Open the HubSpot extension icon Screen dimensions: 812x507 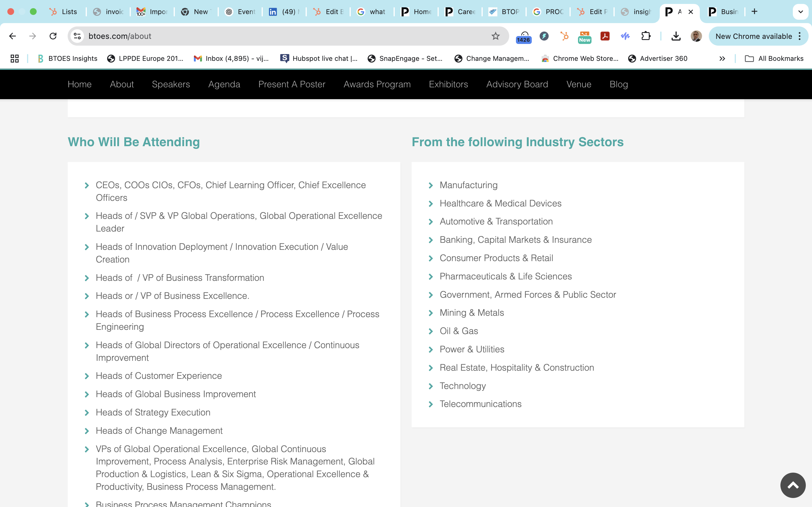tap(564, 36)
